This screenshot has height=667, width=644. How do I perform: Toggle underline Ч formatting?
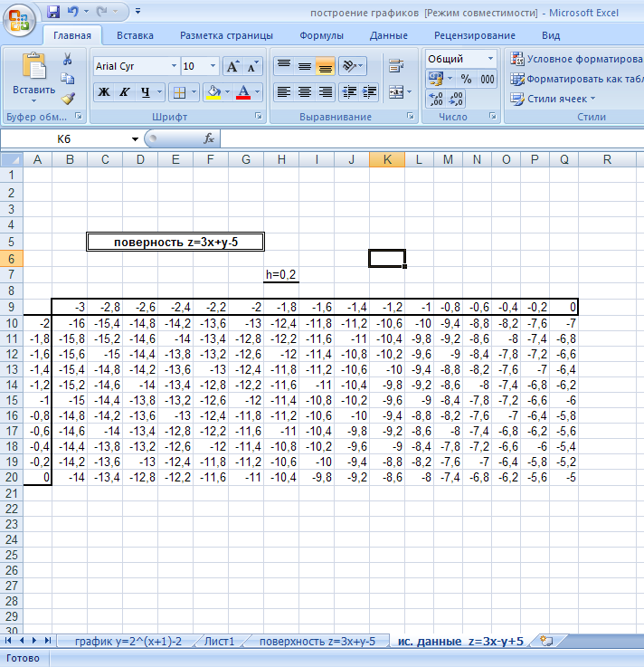146,92
